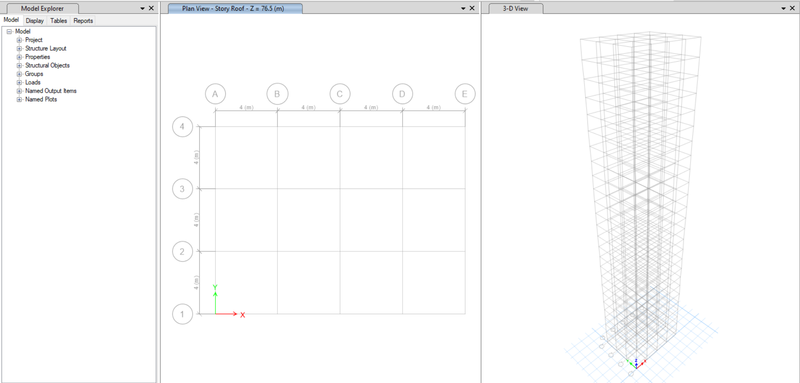
Task: Open the Tables tab
Action: (59, 21)
